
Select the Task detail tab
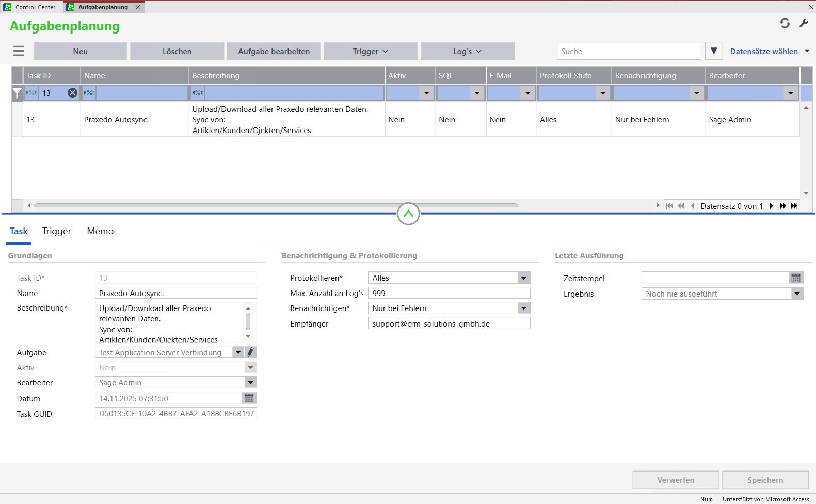[x=19, y=231]
